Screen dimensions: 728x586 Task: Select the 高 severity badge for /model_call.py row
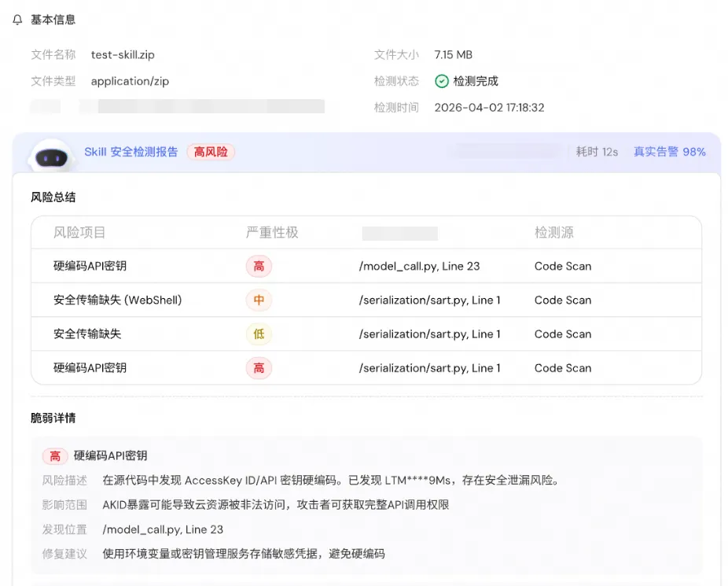259,266
